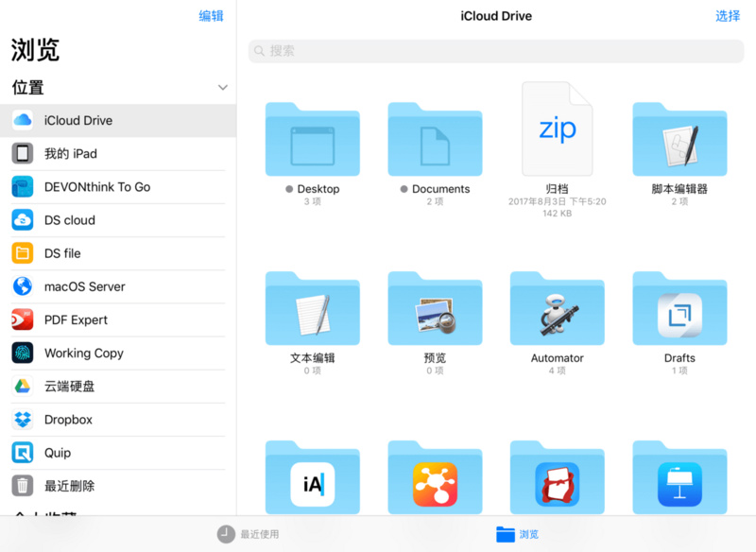Screen dimensions: 756x552
Task: Switch to the 浏览 tab
Action: pyautogui.click(x=518, y=534)
